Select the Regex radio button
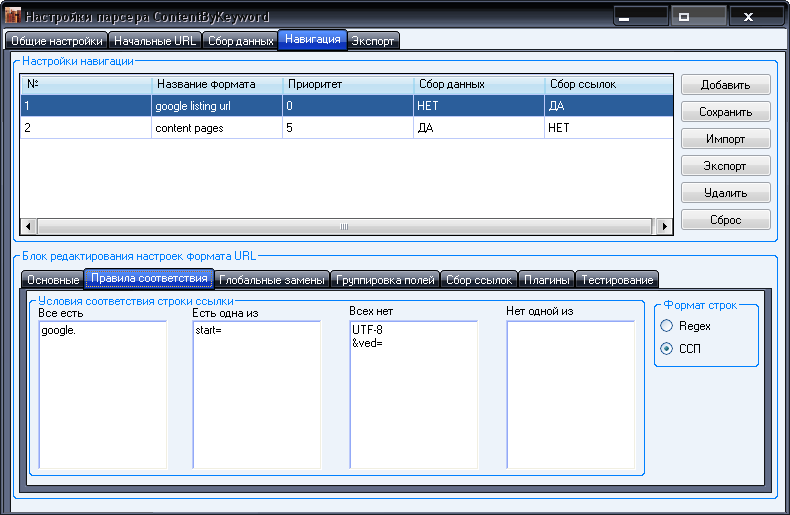Image resolution: width=790 pixels, height=515 pixels. (x=667, y=326)
